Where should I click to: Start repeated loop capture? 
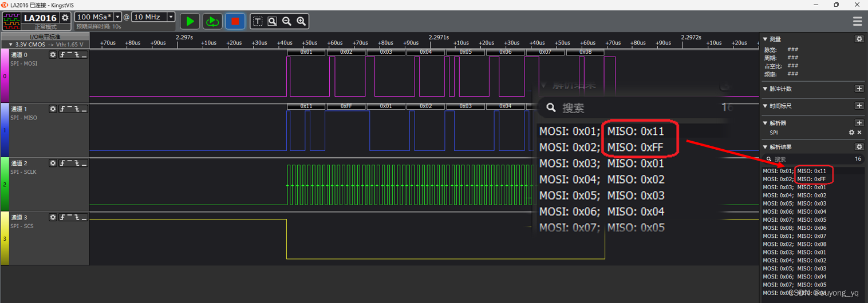click(x=212, y=21)
